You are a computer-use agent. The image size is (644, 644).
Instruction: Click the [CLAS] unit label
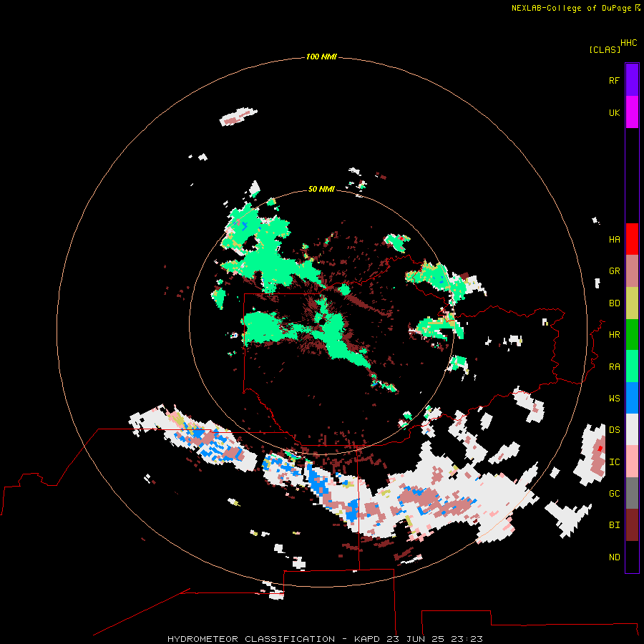pos(605,49)
